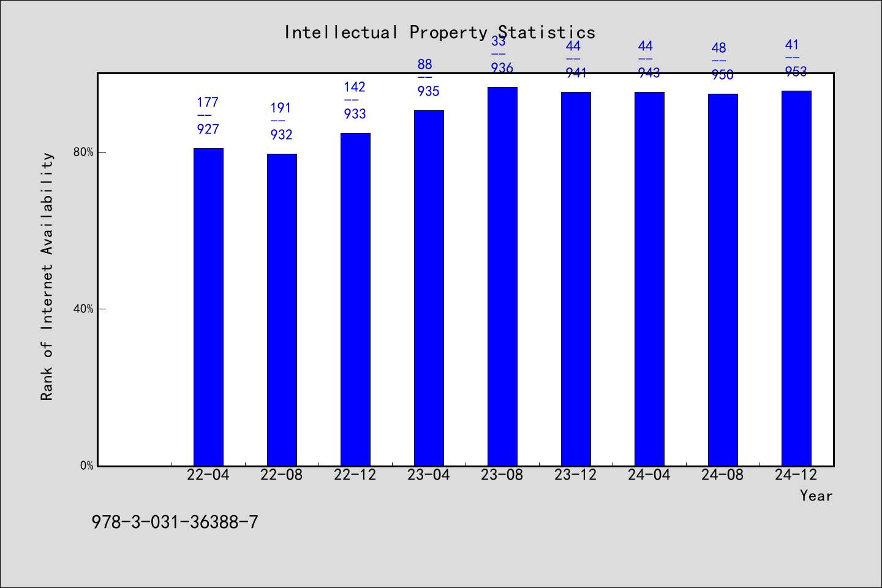Click the value 933 data label

[x=355, y=114]
